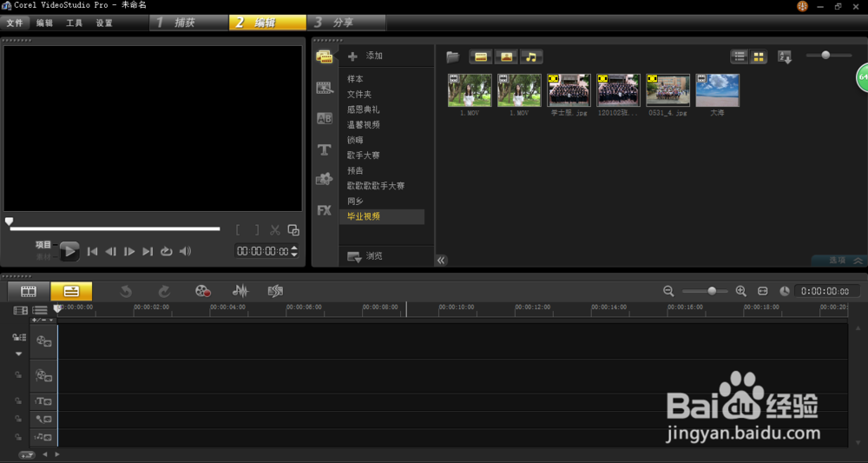Zoom in the timeline

740,291
